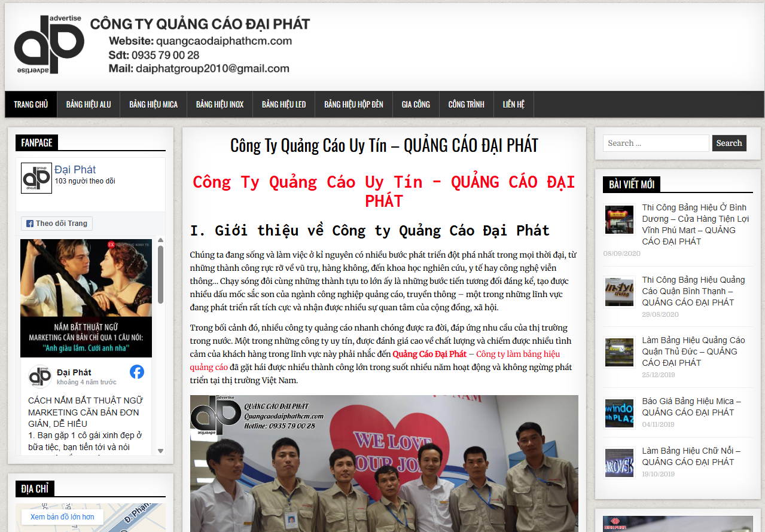Viewport: 765px width, 532px height.
Task: Open BẢNG HIỆU LED menu item
Action: [x=284, y=104]
